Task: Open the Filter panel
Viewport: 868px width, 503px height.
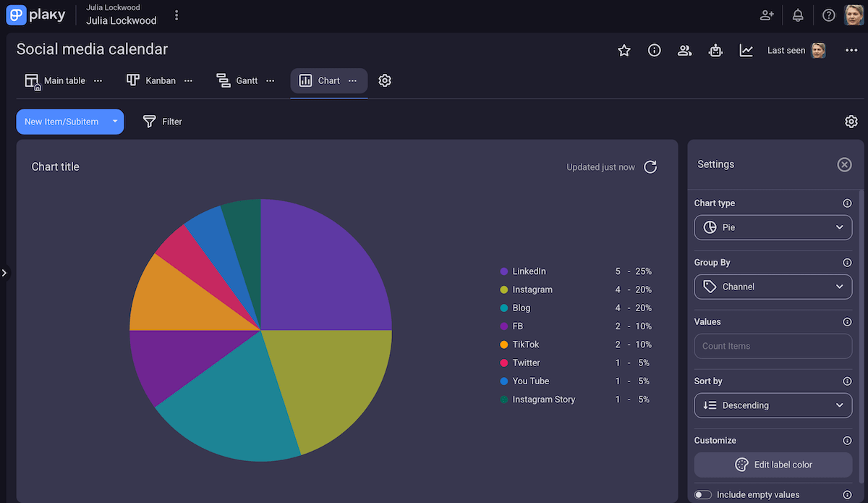Action: (x=162, y=122)
